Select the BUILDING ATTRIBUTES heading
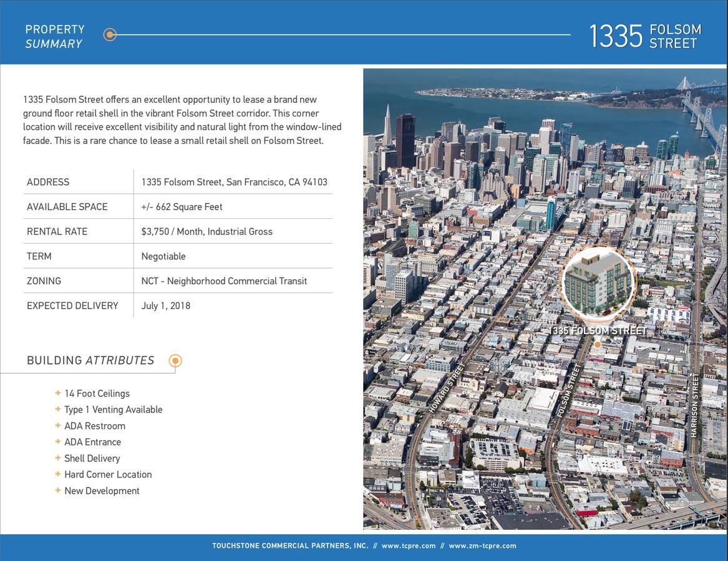 coord(90,360)
